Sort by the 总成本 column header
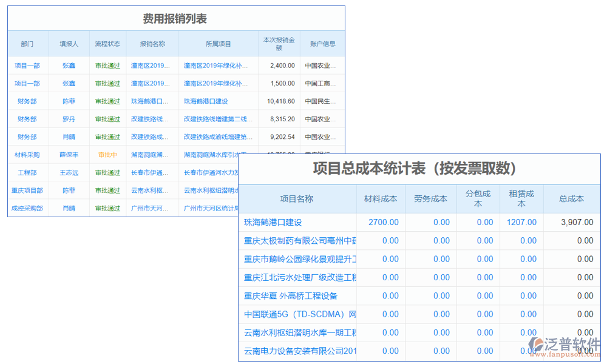Viewport: 607px width, 364px height. [571, 198]
